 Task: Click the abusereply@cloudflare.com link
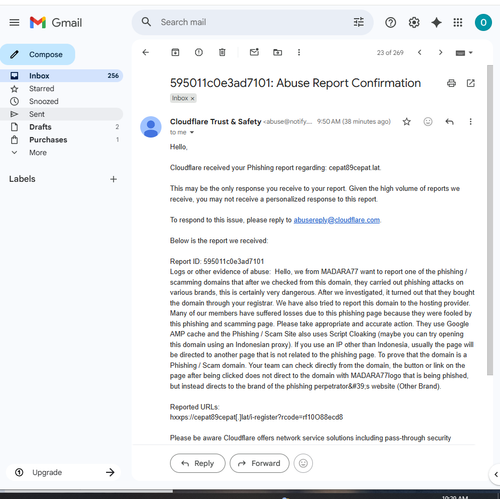[337, 220]
